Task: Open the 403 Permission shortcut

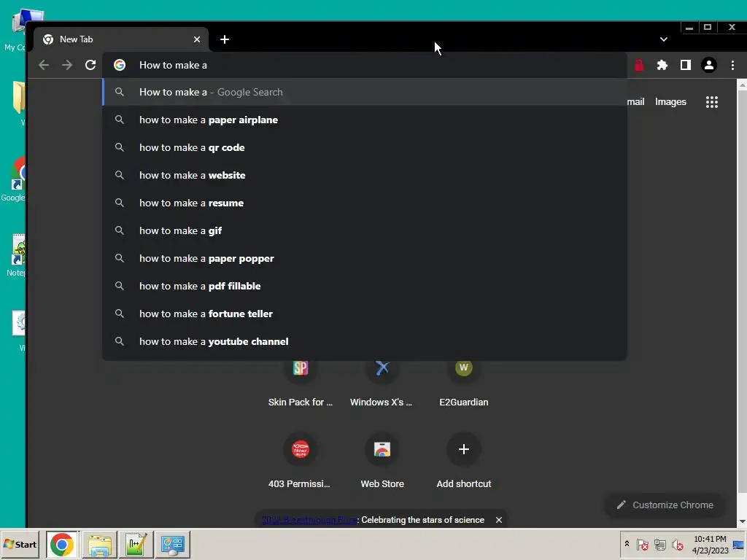Action: point(300,461)
